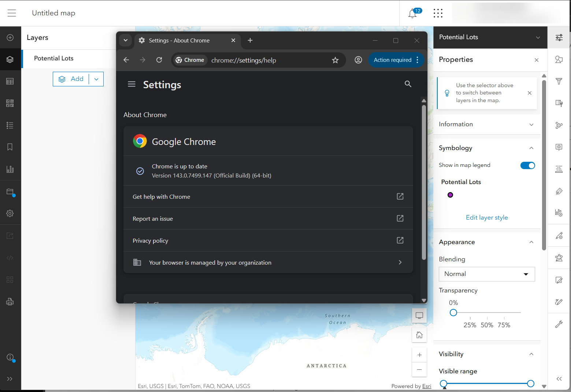The height and width of the screenshot is (392, 571).
Task: Open Chrome tab search dropdown
Action: 126,40
